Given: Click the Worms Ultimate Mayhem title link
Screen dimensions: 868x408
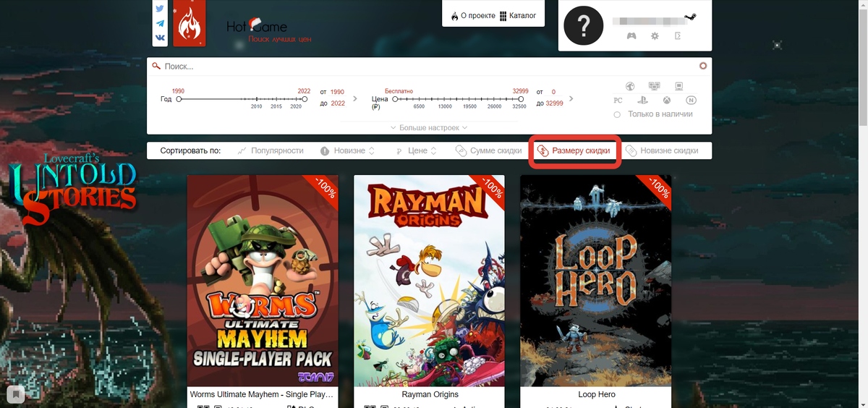Looking at the screenshot, I should (263, 394).
